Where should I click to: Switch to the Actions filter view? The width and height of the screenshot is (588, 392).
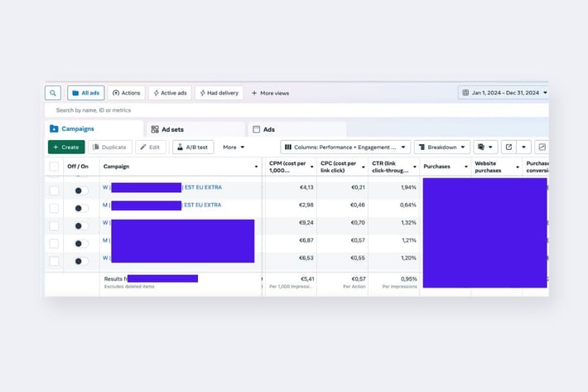(127, 93)
